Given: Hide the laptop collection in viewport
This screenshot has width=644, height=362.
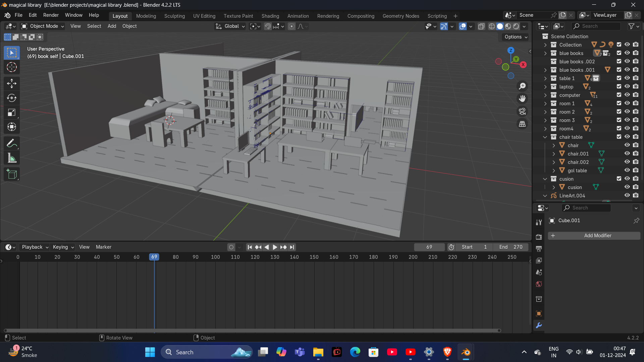Looking at the screenshot, I should (627, 86).
